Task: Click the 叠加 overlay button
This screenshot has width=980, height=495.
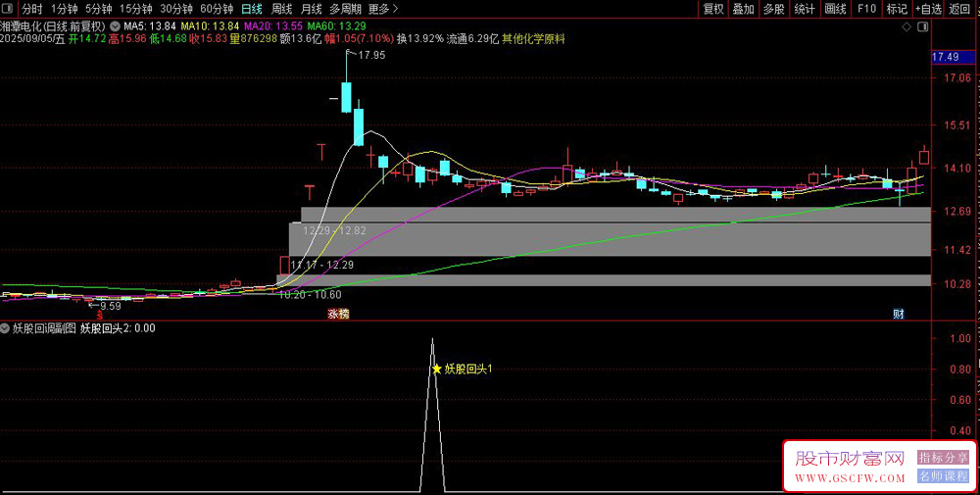Action: (743, 9)
